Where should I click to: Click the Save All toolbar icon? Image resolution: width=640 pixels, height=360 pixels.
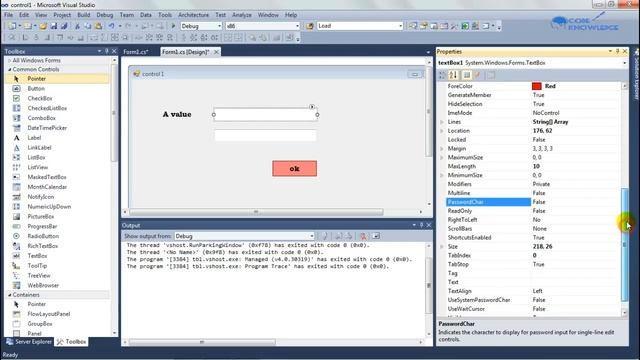click(64, 26)
